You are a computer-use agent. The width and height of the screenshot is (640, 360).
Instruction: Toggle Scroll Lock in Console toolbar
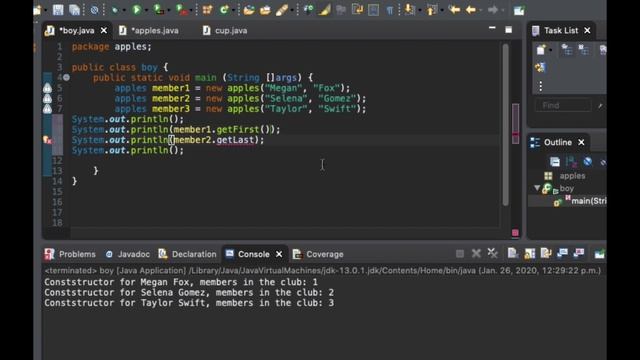tap(529, 254)
